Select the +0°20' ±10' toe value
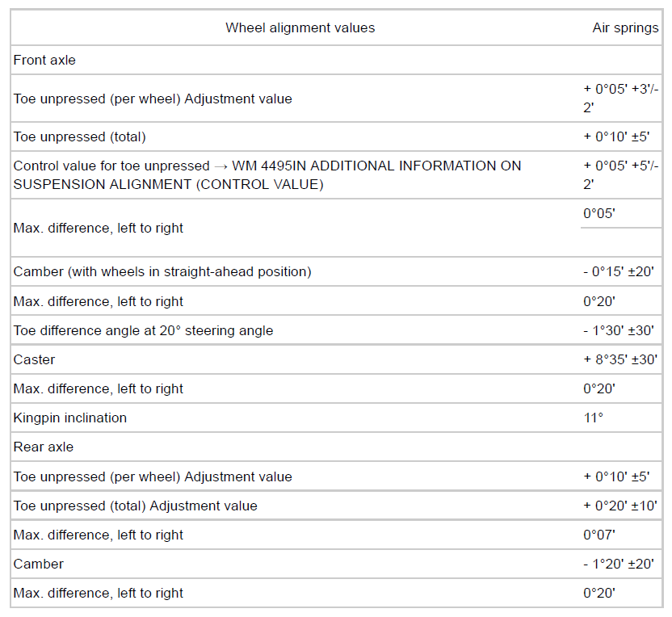The height and width of the screenshot is (617, 672). [619, 506]
